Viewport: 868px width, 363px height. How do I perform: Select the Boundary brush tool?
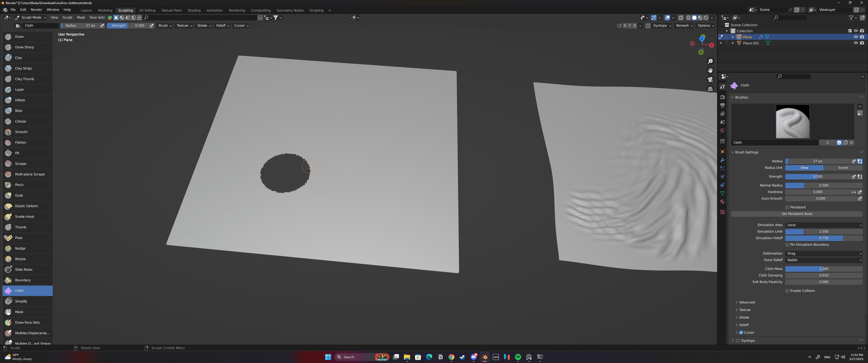[x=28, y=280]
